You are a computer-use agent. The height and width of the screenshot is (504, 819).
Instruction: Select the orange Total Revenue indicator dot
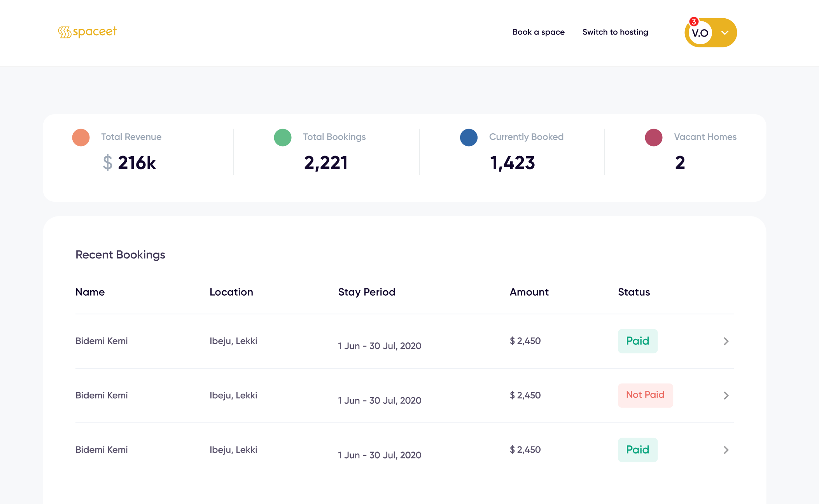click(80, 137)
